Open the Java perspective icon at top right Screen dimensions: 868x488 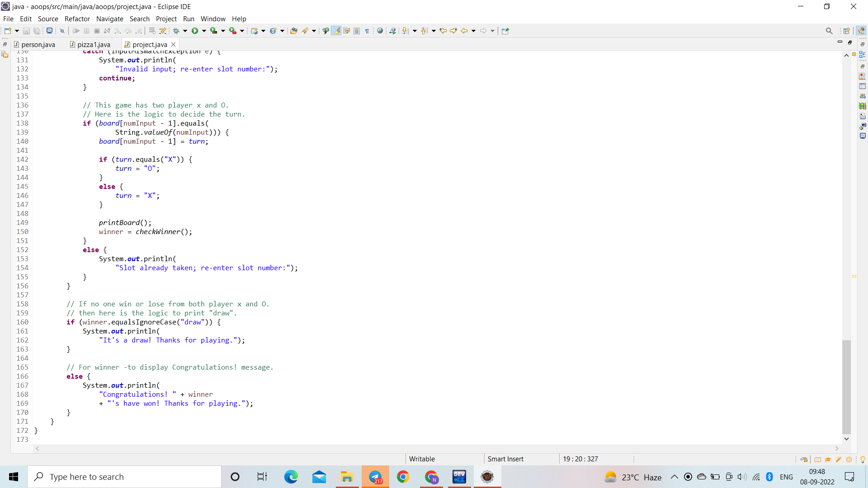(x=861, y=31)
